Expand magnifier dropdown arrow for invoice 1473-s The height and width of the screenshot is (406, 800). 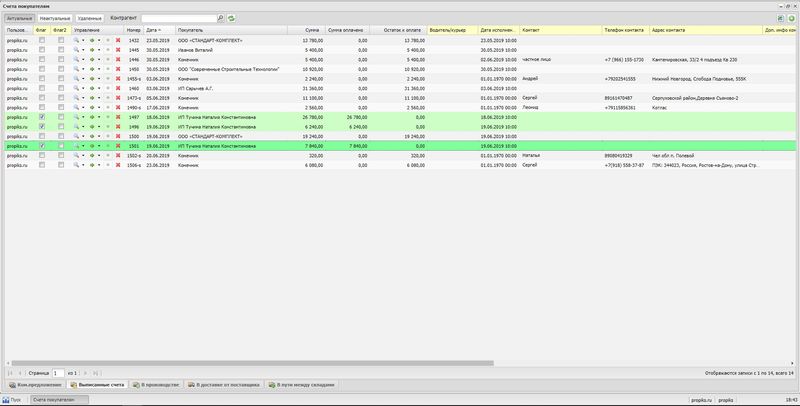pyautogui.click(x=83, y=98)
